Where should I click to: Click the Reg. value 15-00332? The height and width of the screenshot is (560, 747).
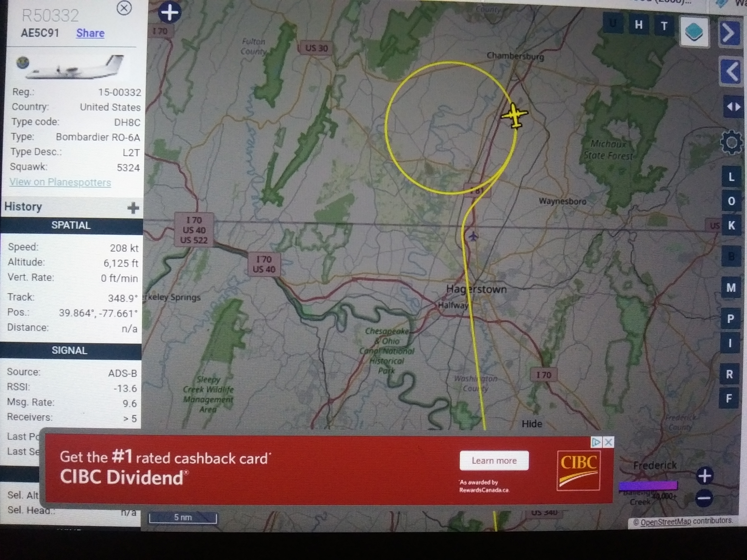119,92
